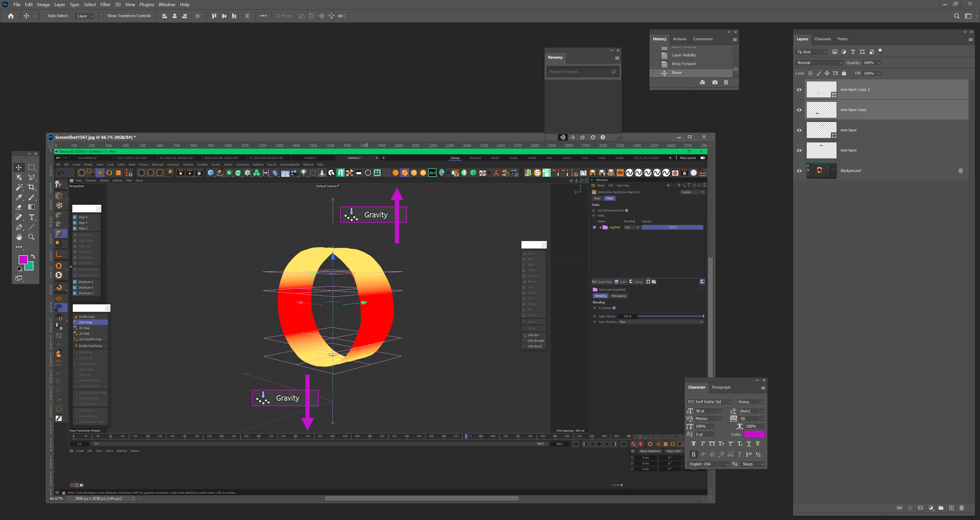Switch to the Paragraph tab

(x=721, y=387)
